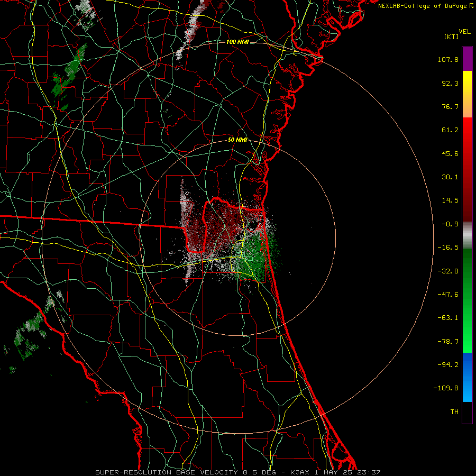Click the 45.6 value on the velocity scale
This screenshot has height=476, width=476.
click(450, 153)
